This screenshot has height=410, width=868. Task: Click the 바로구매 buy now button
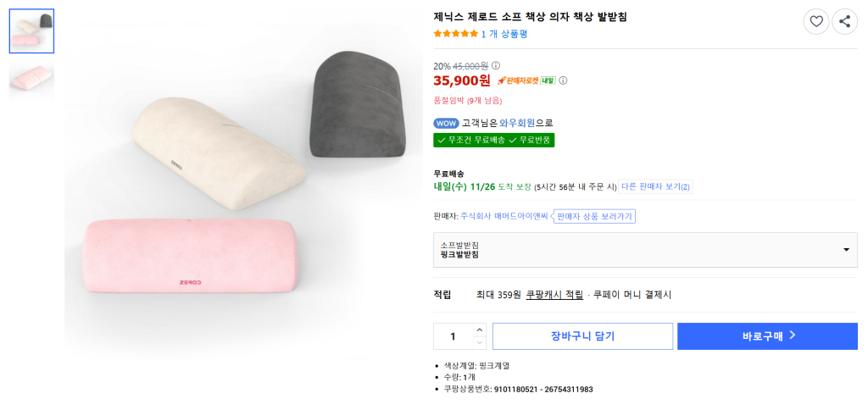pyautogui.click(x=767, y=336)
